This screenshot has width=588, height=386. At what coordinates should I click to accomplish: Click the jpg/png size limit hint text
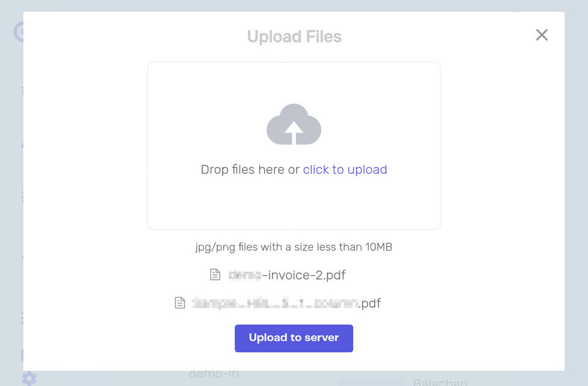[294, 247]
